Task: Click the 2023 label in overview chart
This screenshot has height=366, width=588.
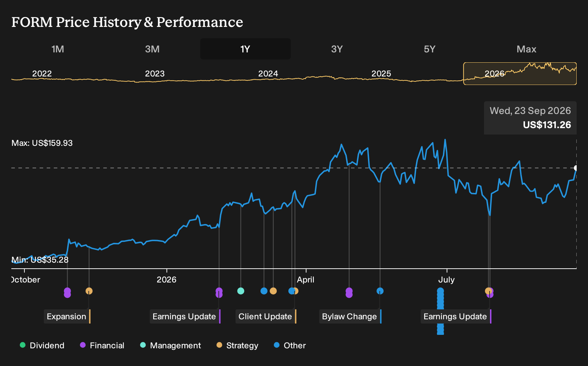Action: click(155, 74)
